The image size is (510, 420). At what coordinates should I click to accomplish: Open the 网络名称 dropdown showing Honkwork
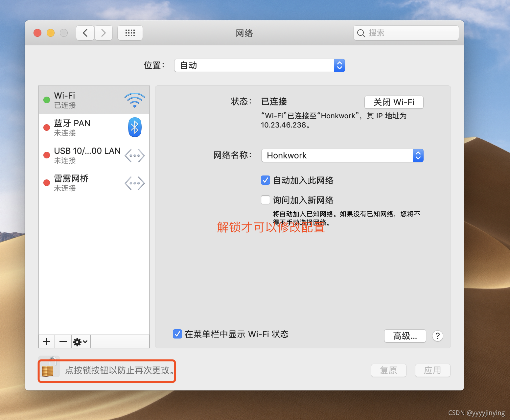342,155
